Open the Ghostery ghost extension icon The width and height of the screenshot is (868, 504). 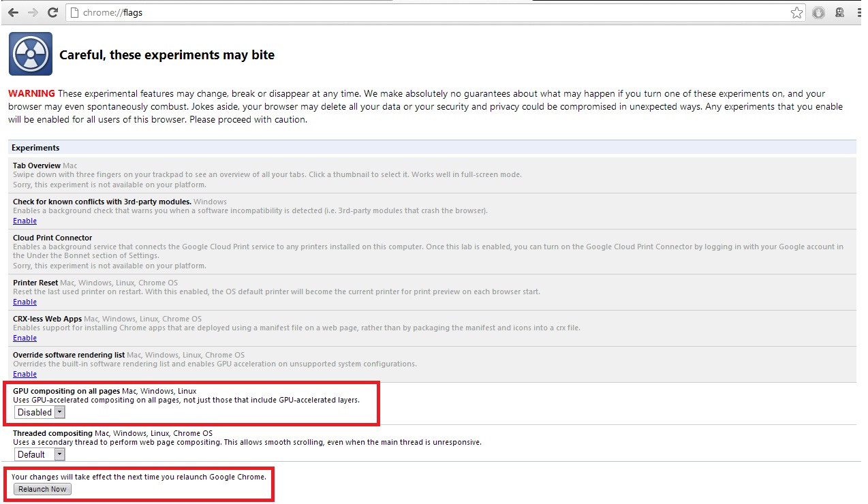pyautogui.click(x=840, y=12)
